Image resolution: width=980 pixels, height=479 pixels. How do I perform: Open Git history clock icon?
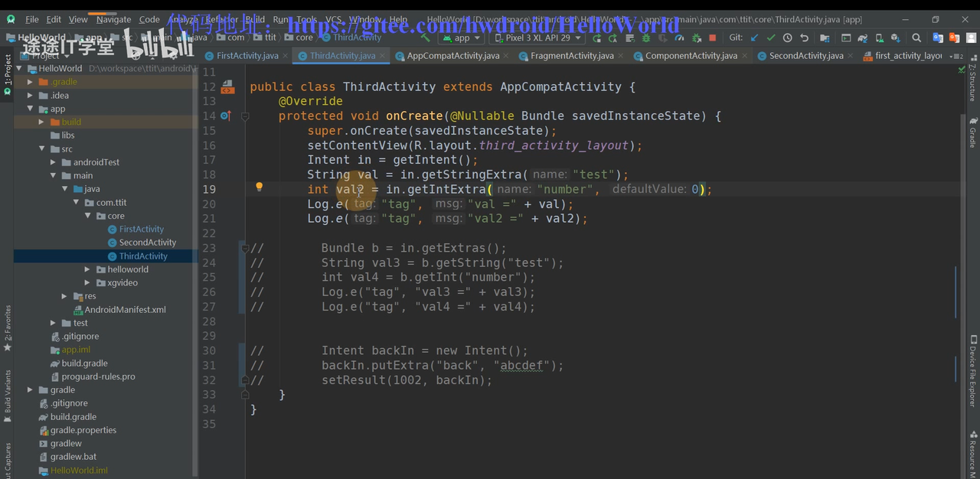(x=787, y=37)
